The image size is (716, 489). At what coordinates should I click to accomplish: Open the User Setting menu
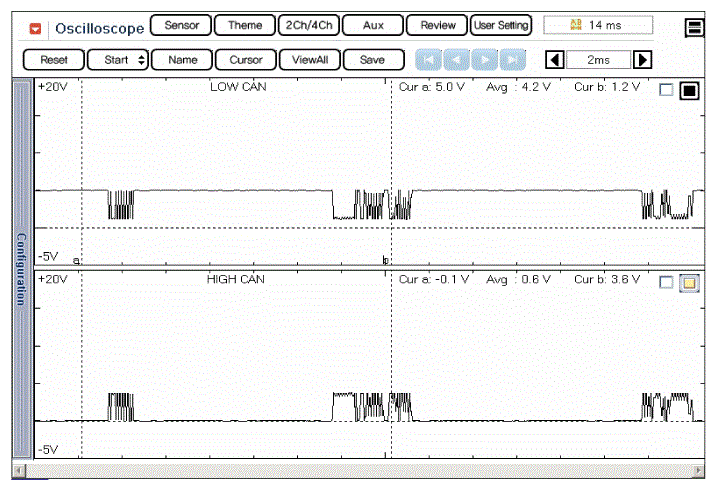[x=501, y=25]
